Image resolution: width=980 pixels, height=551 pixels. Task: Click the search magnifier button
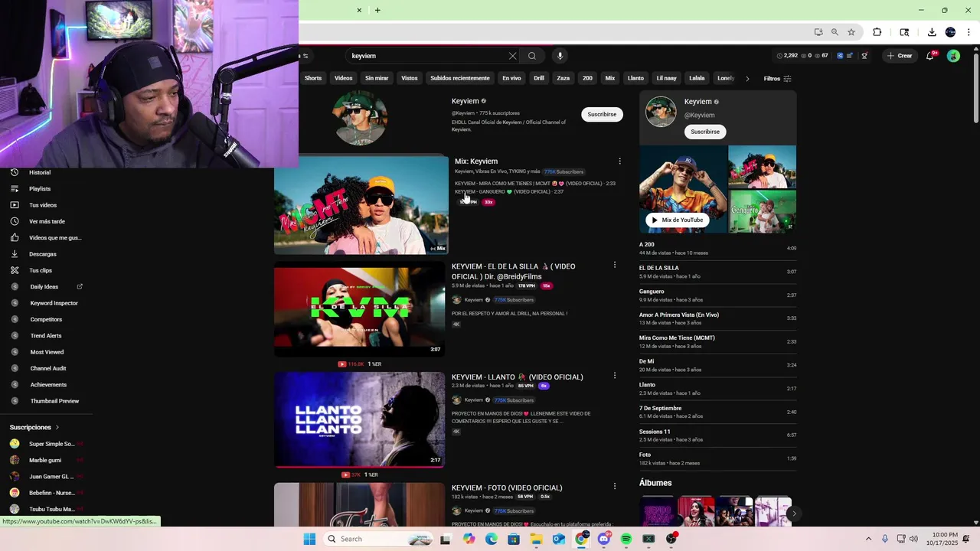tap(532, 56)
